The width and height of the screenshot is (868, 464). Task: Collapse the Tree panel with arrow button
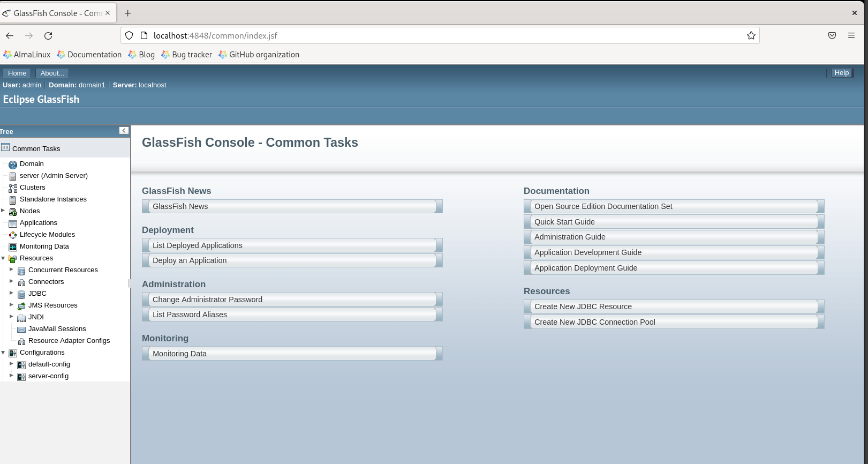(x=124, y=131)
